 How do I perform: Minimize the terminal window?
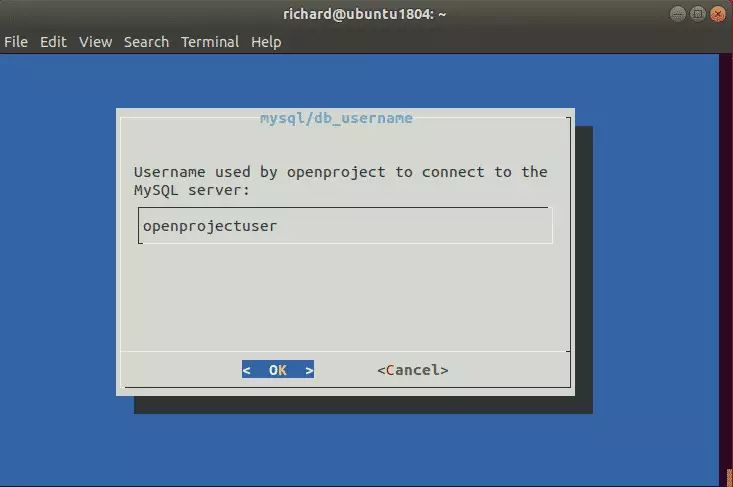[x=678, y=14]
